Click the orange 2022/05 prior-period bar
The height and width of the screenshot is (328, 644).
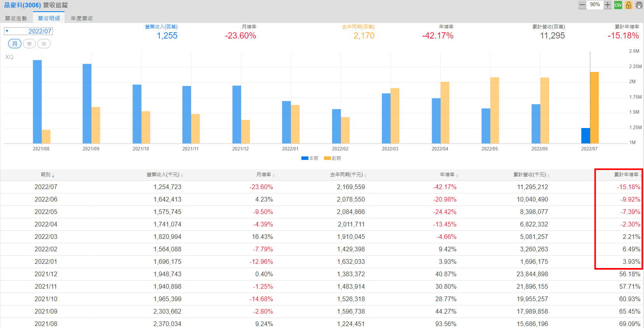(x=495, y=111)
